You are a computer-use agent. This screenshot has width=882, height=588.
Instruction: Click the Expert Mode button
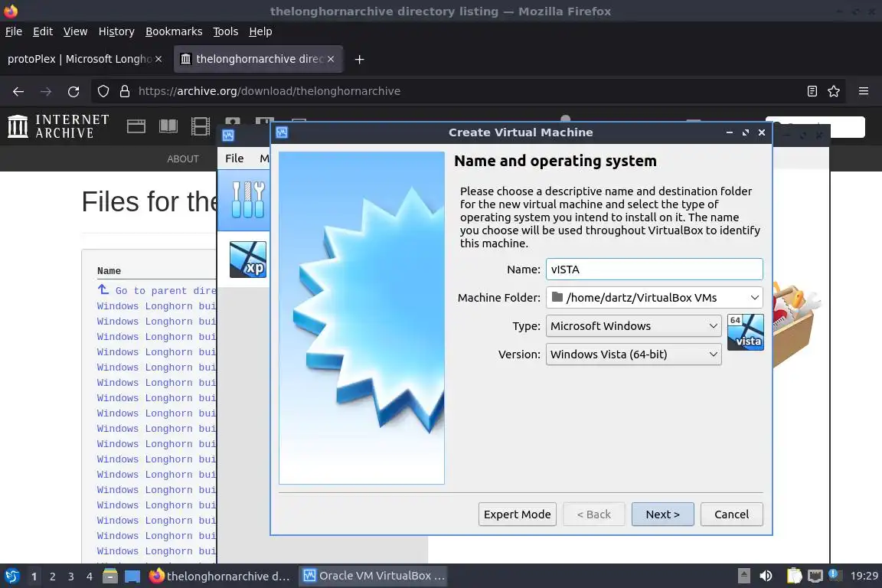point(518,514)
